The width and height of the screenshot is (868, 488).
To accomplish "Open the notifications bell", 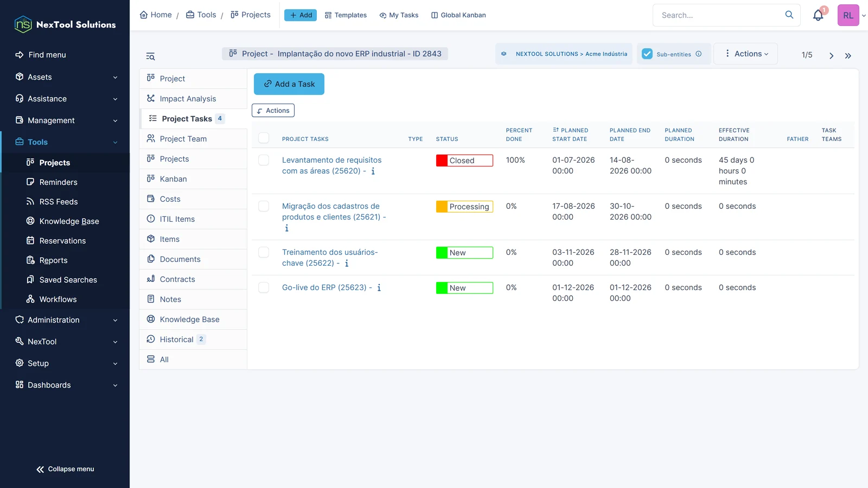I will (818, 16).
